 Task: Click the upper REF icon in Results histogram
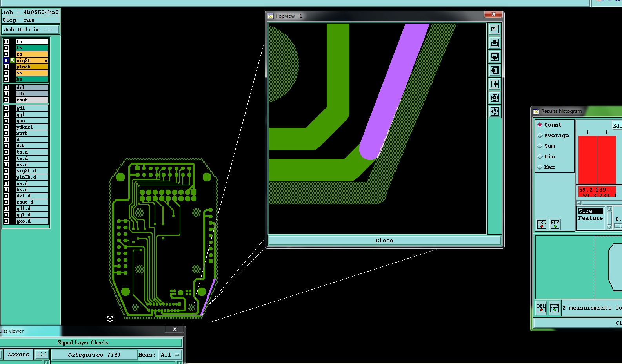tap(555, 224)
